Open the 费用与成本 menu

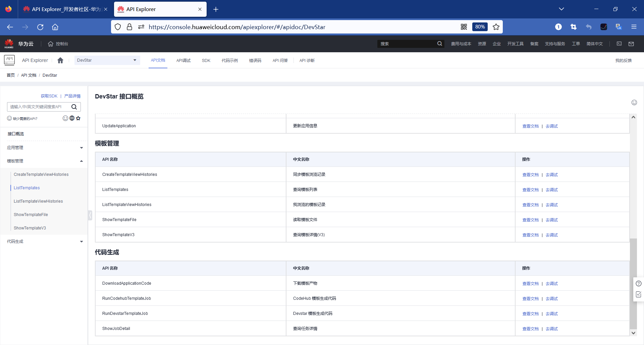[461, 44]
